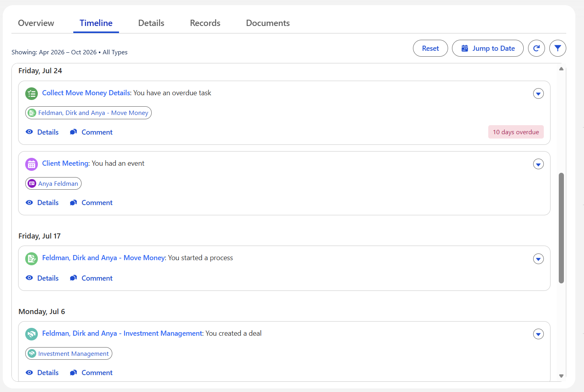Viewport: 584px width, 392px height.
Task: Click the Comment link in the Client Meeting card
Action: tap(97, 203)
